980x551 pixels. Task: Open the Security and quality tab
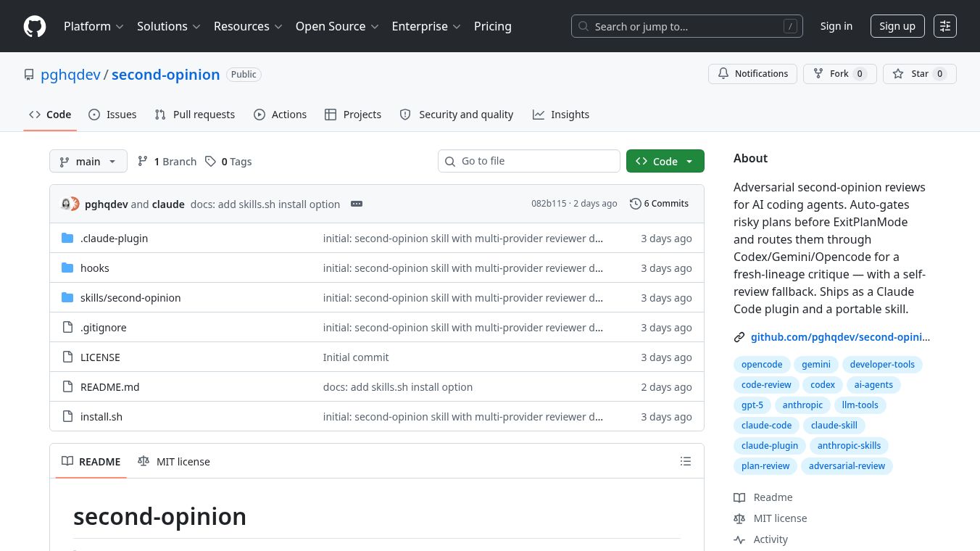tap(457, 115)
